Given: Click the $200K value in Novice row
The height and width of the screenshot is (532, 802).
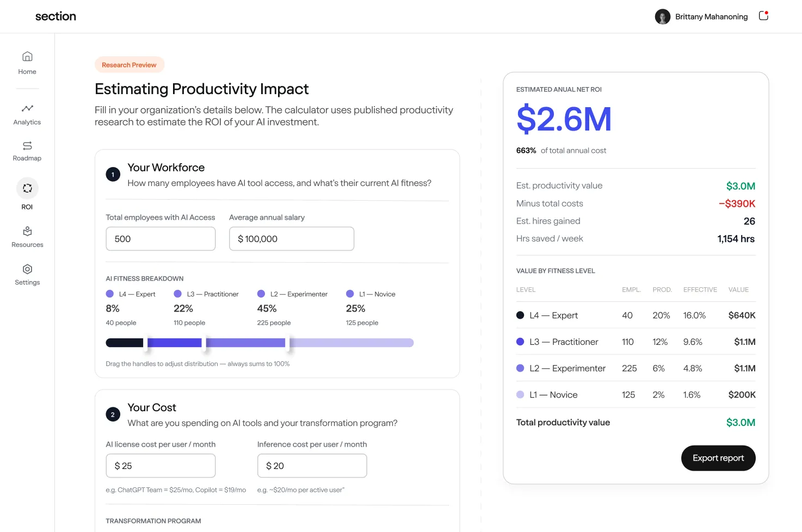Looking at the screenshot, I should coord(742,395).
